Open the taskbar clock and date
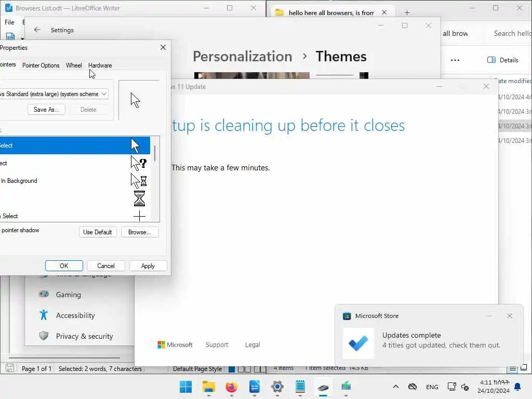The height and width of the screenshot is (399, 532). (x=494, y=387)
